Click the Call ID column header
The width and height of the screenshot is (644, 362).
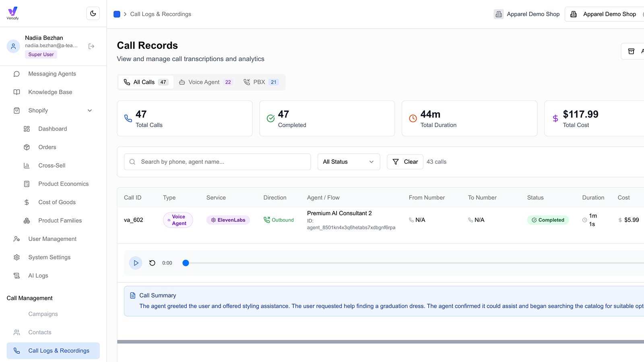pos(133,197)
